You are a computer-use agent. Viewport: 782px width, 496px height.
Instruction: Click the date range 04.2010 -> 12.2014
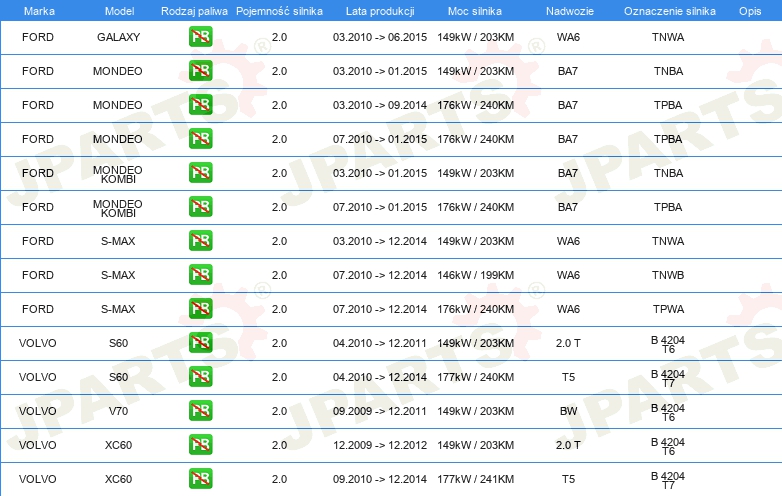380,377
